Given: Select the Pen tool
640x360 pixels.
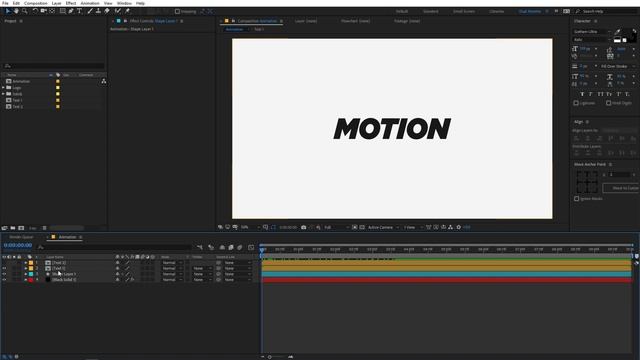Looking at the screenshot, I should click(71, 11).
